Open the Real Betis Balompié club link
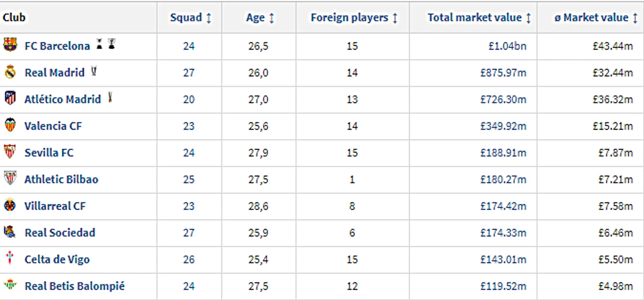This screenshot has height=300, width=644. pos(75,286)
